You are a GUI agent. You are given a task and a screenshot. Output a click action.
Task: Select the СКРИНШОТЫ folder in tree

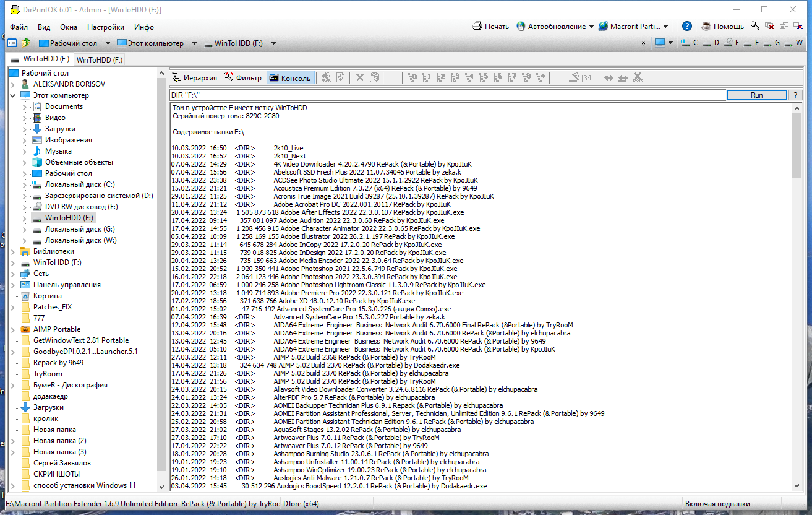click(x=56, y=474)
